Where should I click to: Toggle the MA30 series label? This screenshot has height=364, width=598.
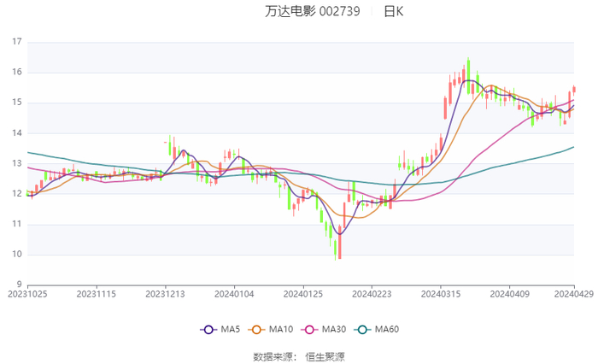click(333, 330)
